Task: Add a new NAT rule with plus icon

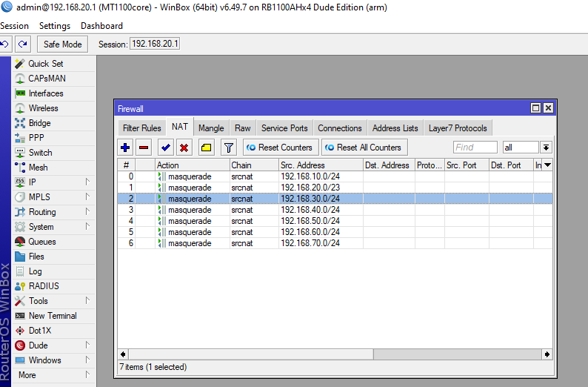Action: [x=125, y=148]
